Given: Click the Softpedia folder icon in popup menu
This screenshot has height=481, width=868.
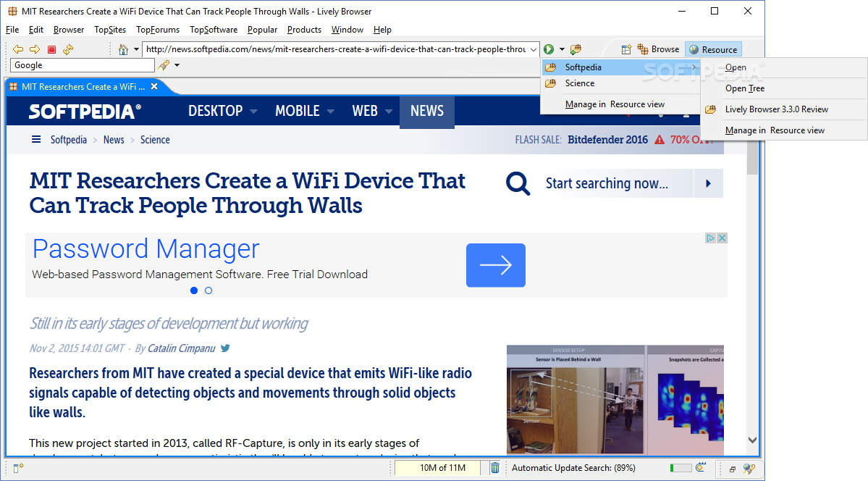Looking at the screenshot, I should (x=551, y=67).
